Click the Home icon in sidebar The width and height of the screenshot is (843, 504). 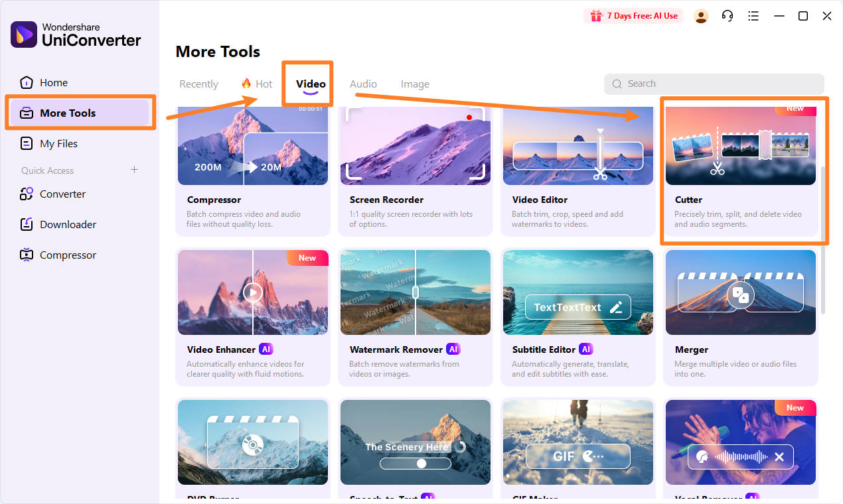click(27, 82)
